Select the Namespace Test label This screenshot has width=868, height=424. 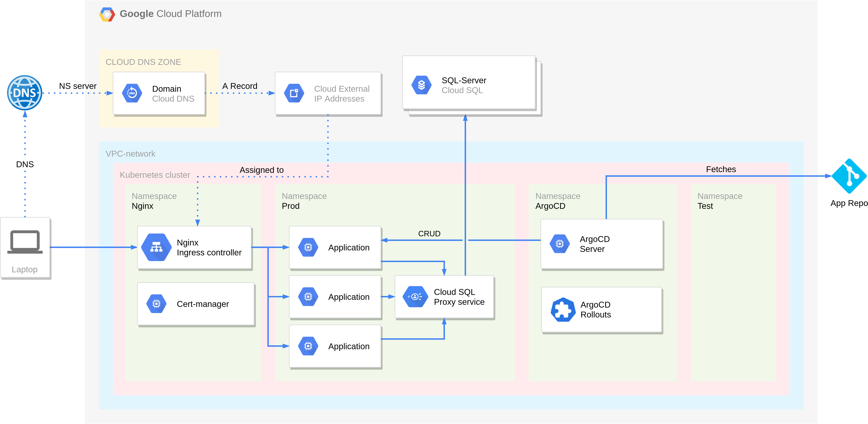click(719, 201)
